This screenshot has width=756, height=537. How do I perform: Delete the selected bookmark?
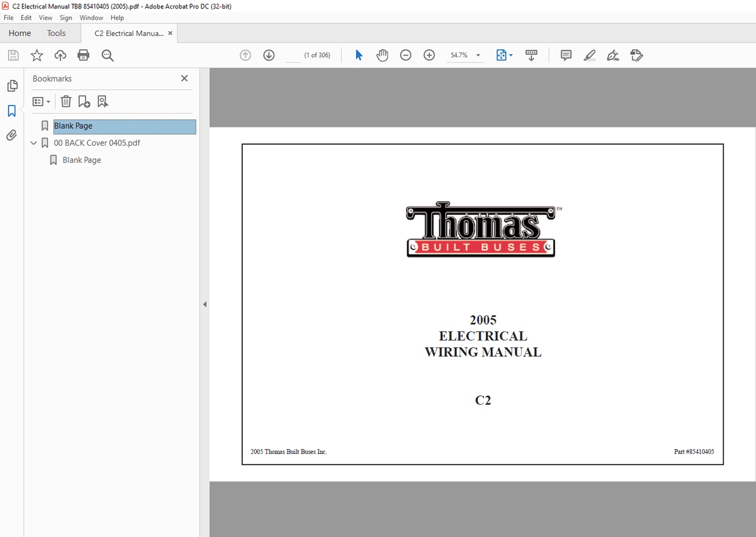click(x=66, y=101)
